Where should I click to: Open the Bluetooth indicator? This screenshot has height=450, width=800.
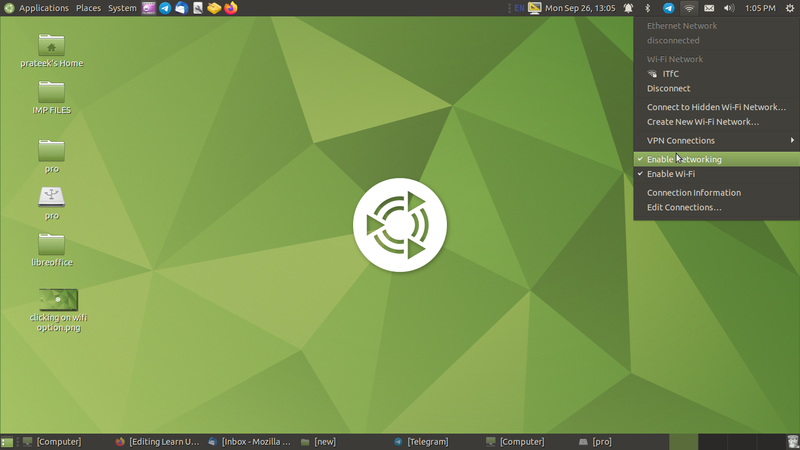[x=647, y=8]
